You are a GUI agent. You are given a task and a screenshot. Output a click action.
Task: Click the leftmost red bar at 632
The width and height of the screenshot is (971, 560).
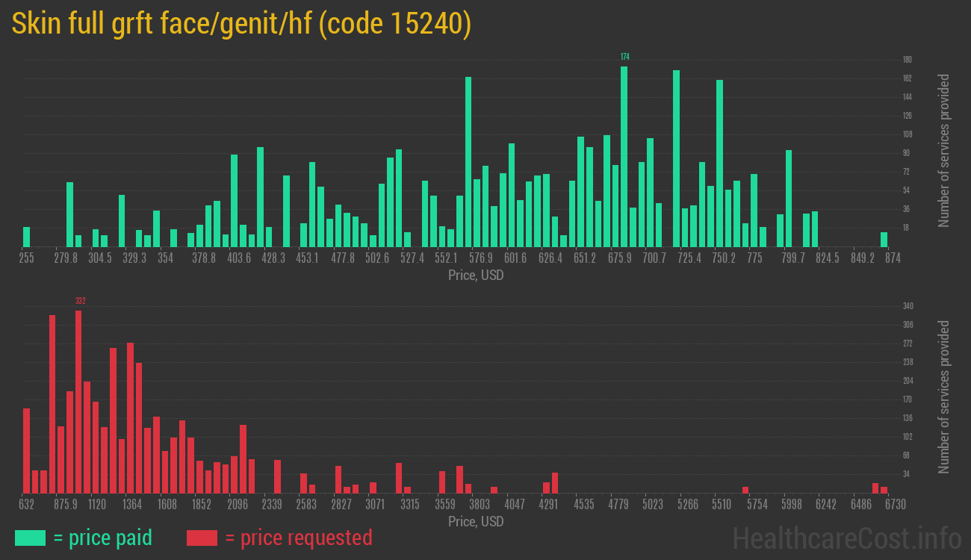tap(27, 450)
